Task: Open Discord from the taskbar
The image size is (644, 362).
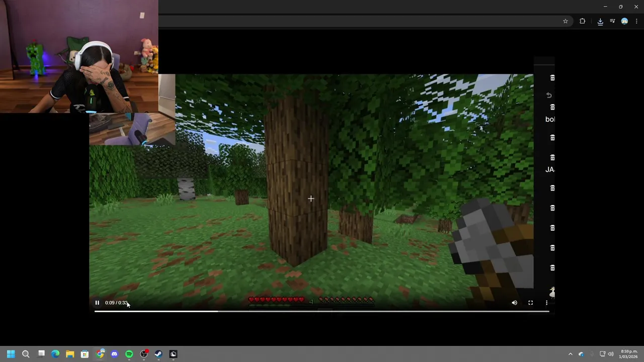Action: coord(114,354)
